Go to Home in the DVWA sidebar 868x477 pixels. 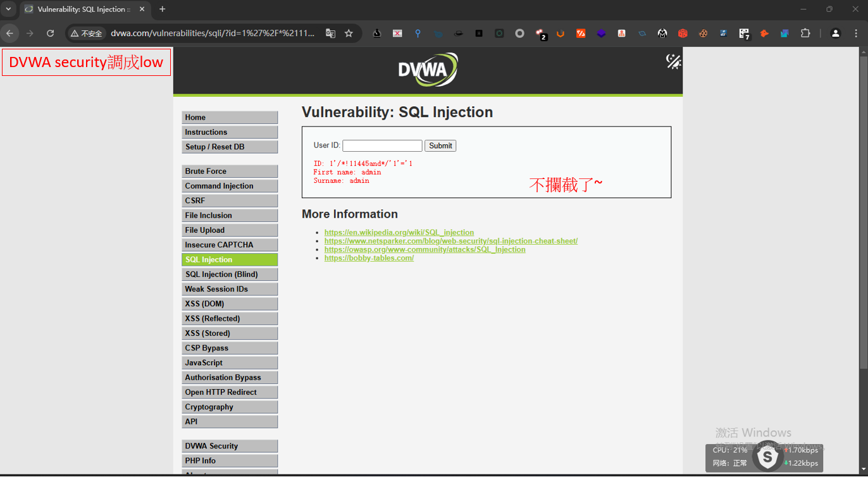pos(230,118)
